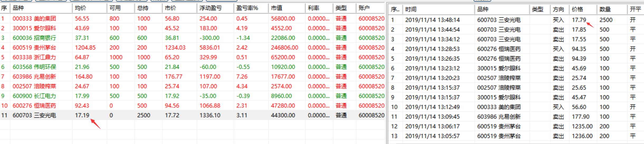This screenshot has width=644, height=144.
Task: Select position row 603986 兆易创新
Action: point(192,77)
